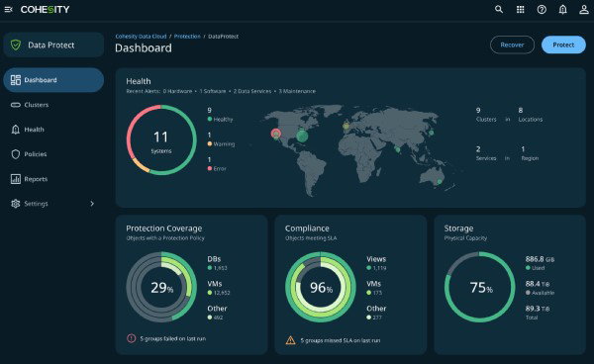Click the missed SLA warning triangle icon
This screenshot has height=364, width=594.
(290, 340)
